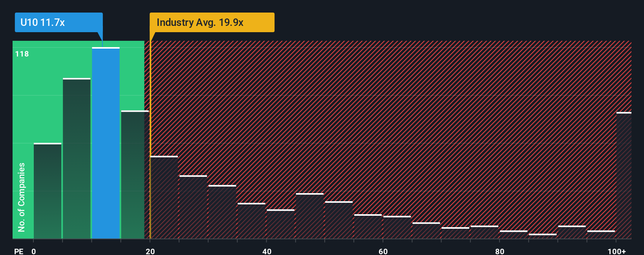644x255 pixels.
Task: Click the x-axis tick label 40
Action: [x=267, y=251]
